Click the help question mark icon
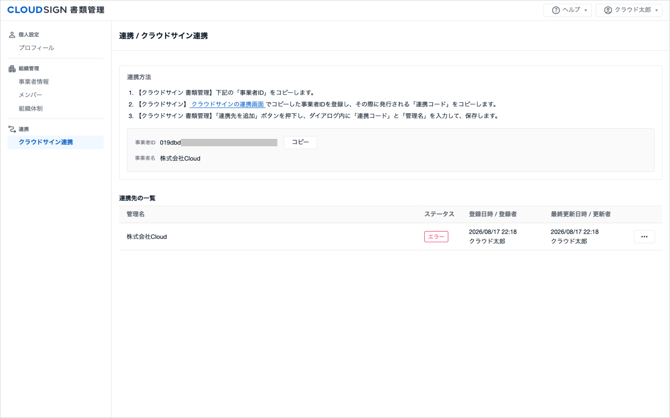This screenshot has width=670, height=418. tap(555, 10)
